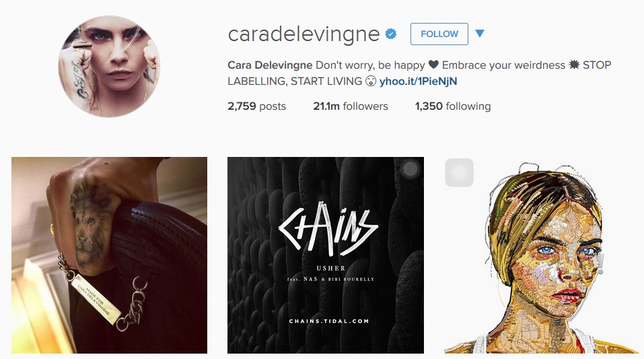Click the caradelevingne username heading
Image resolution: width=644 pixels, height=359 pixels.
[x=303, y=34]
